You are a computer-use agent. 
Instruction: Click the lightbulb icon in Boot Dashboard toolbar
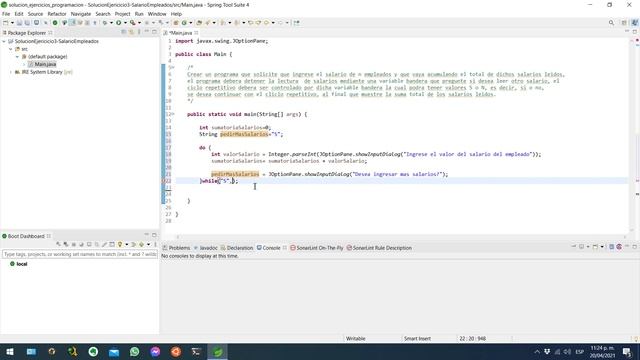pos(120,244)
